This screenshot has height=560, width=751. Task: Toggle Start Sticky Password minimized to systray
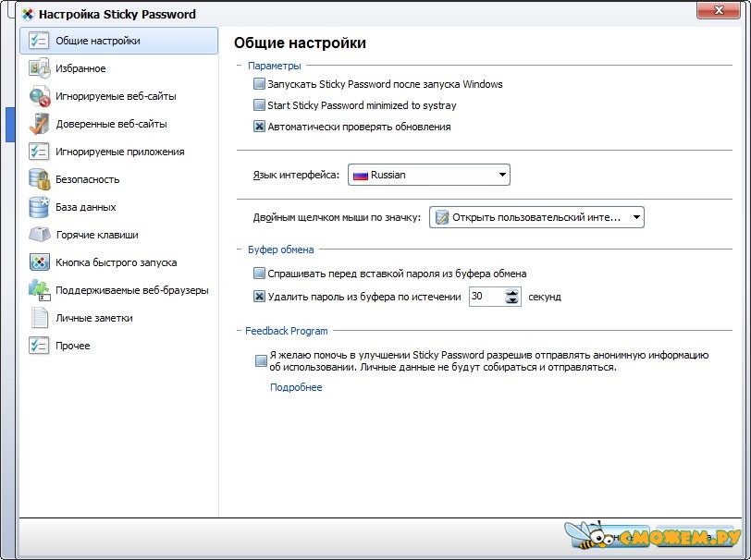pos(259,105)
